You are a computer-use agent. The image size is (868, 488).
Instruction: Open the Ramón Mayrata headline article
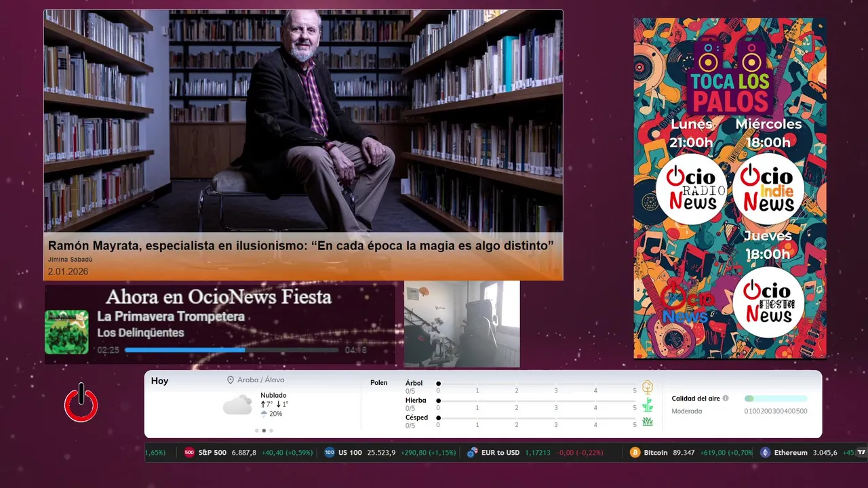301,245
